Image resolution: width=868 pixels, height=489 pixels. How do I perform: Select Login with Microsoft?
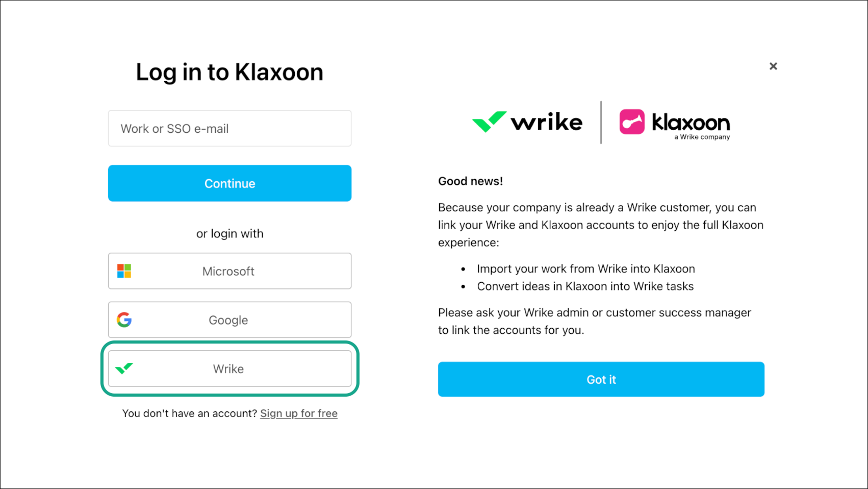229,271
